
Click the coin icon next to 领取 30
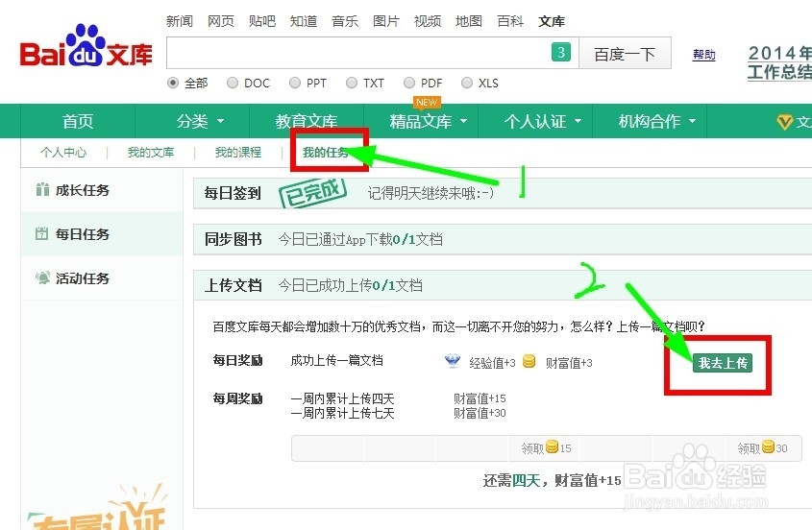(x=768, y=446)
